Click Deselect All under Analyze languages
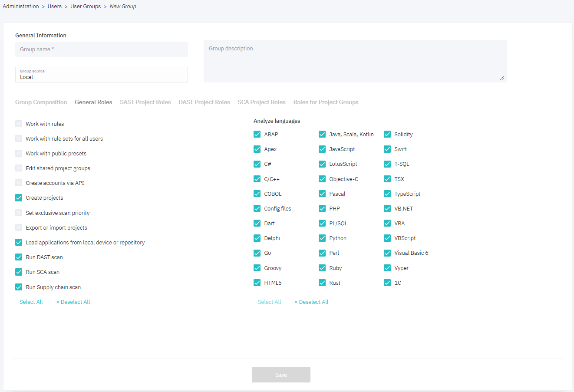The height and width of the screenshot is (392, 574). pyautogui.click(x=311, y=302)
